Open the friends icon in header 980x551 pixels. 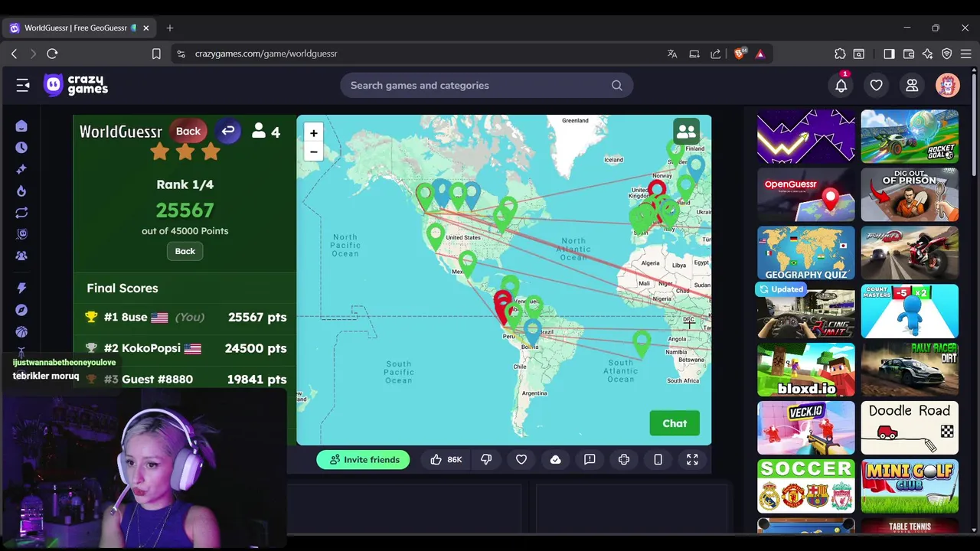[x=912, y=85]
